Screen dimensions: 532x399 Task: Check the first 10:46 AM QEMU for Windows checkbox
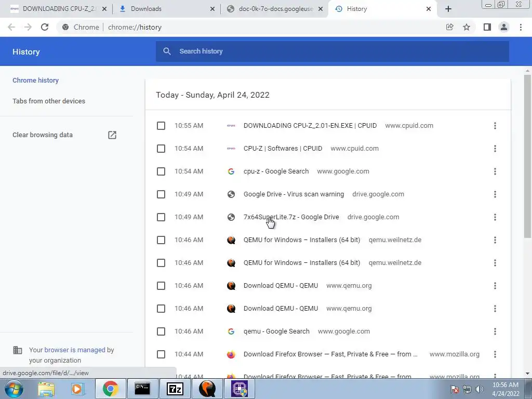(161, 240)
